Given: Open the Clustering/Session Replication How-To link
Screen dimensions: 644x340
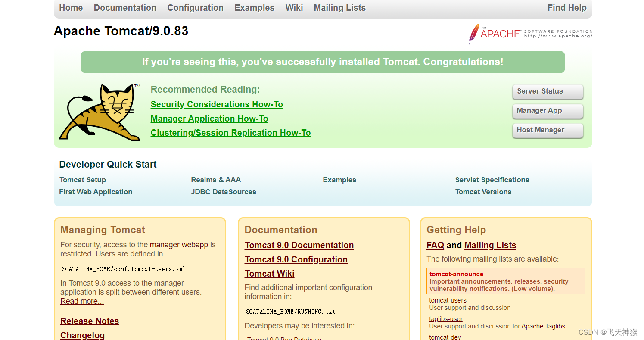Looking at the screenshot, I should [x=230, y=133].
